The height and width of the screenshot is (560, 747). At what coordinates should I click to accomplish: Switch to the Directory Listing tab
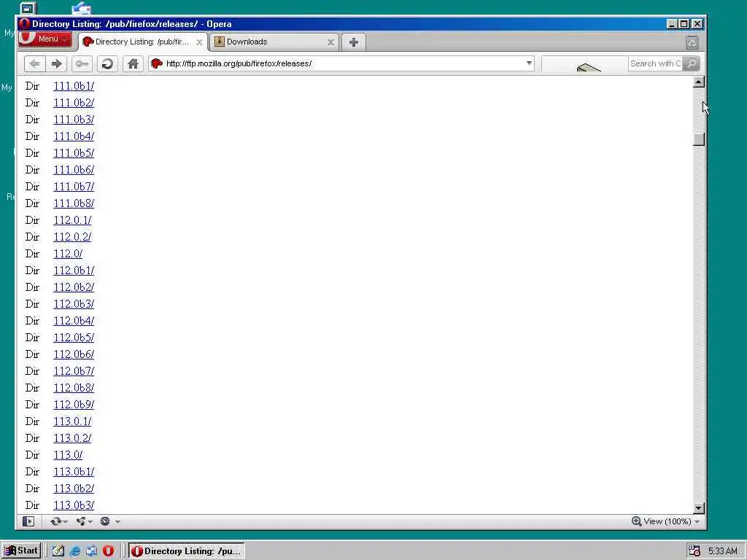click(x=142, y=42)
